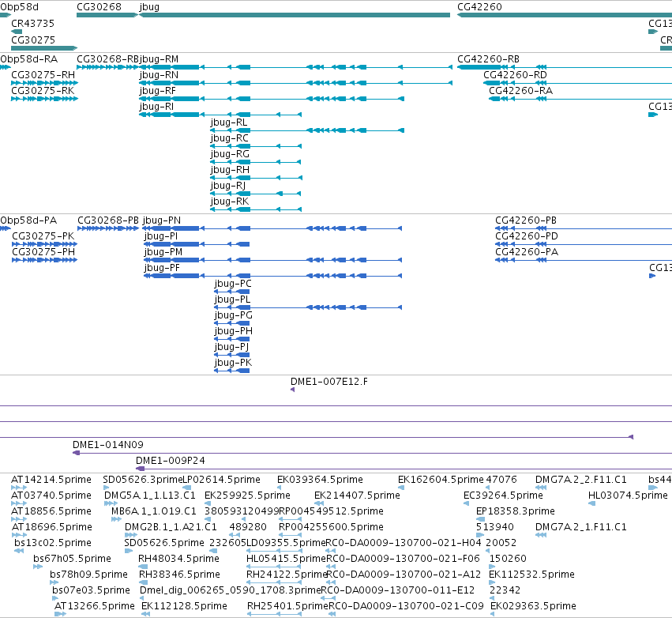Screen dimensions: 672x618
Task: Select protein CG42260-PD label
Action: [527, 236]
